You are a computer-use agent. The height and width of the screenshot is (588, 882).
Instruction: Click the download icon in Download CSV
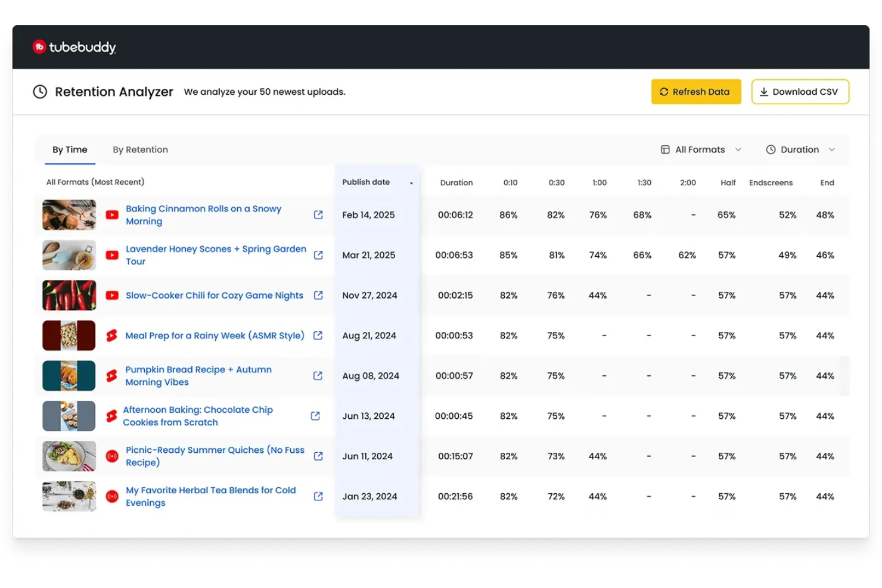765,91
